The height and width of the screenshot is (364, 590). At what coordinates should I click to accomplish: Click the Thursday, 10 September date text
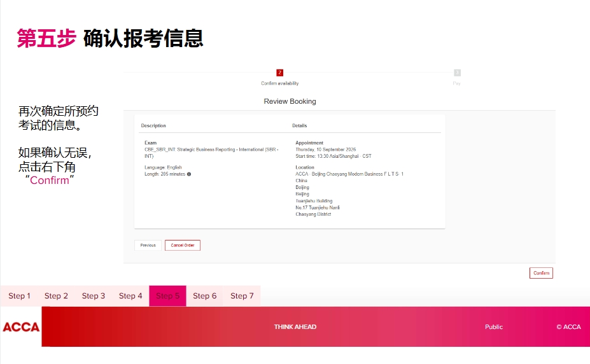pyautogui.click(x=325, y=150)
